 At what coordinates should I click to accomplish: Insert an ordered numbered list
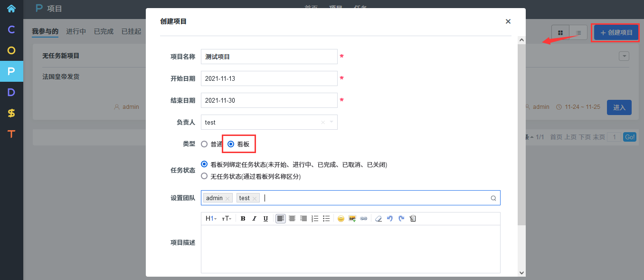(x=315, y=219)
